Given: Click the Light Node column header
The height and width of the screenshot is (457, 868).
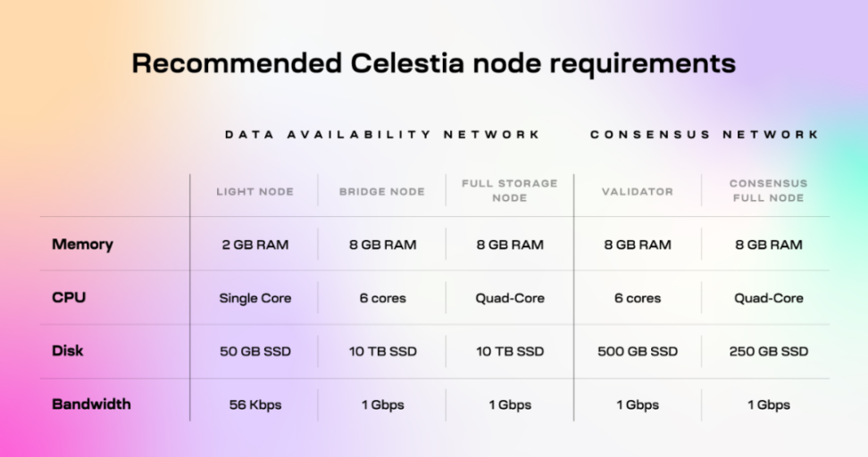Looking at the screenshot, I should pyautogui.click(x=255, y=191).
